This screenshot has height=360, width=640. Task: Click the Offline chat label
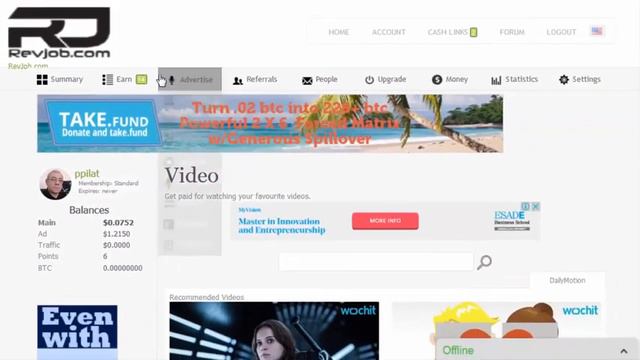458,351
